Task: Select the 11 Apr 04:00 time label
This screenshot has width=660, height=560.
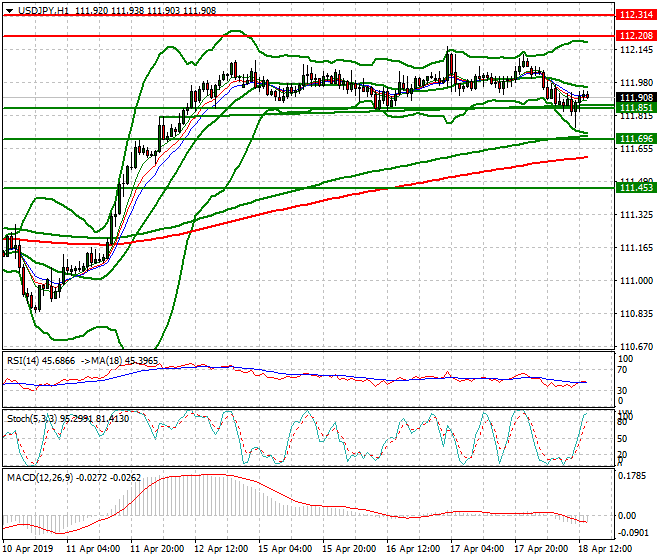Action: pos(93,549)
